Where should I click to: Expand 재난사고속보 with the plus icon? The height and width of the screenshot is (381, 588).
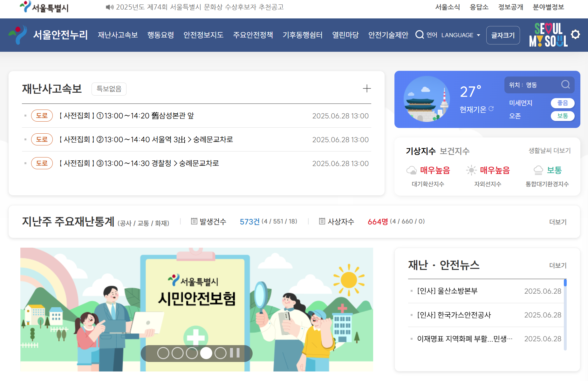[x=367, y=88]
